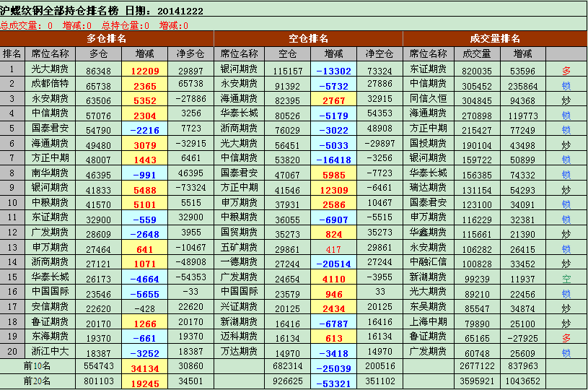
Task: Click rank number 15 cell
Action: [12, 277]
